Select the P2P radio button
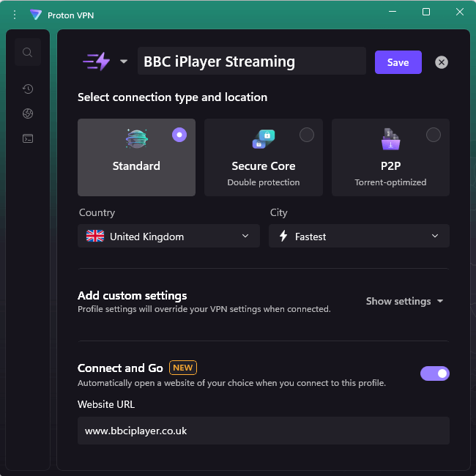This screenshot has width=476, height=476. (x=434, y=135)
